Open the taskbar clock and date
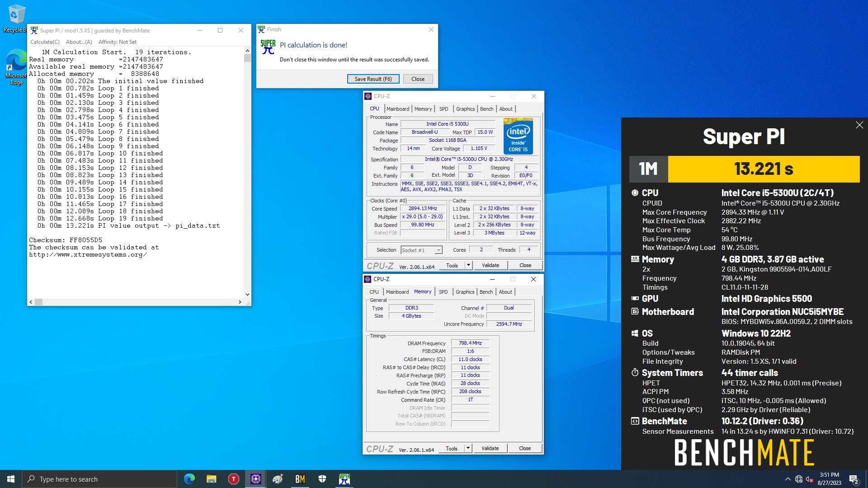 [x=829, y=479]
